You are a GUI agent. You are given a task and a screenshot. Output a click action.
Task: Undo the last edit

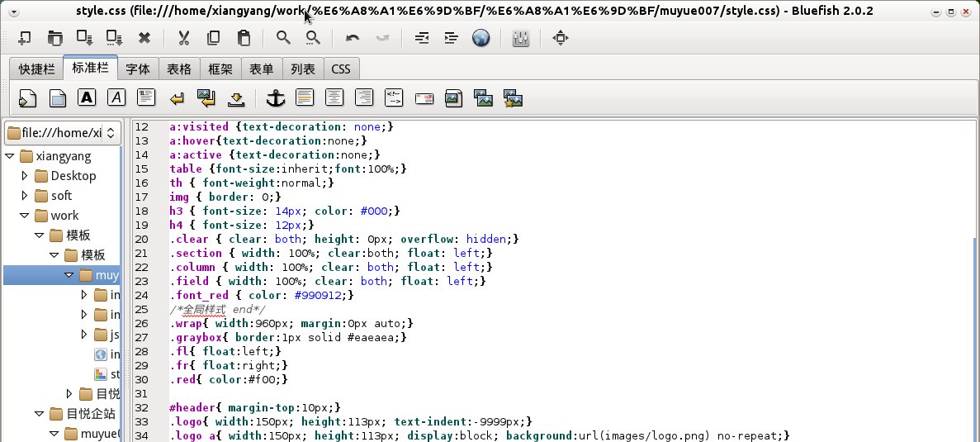[x=353, y=38]
